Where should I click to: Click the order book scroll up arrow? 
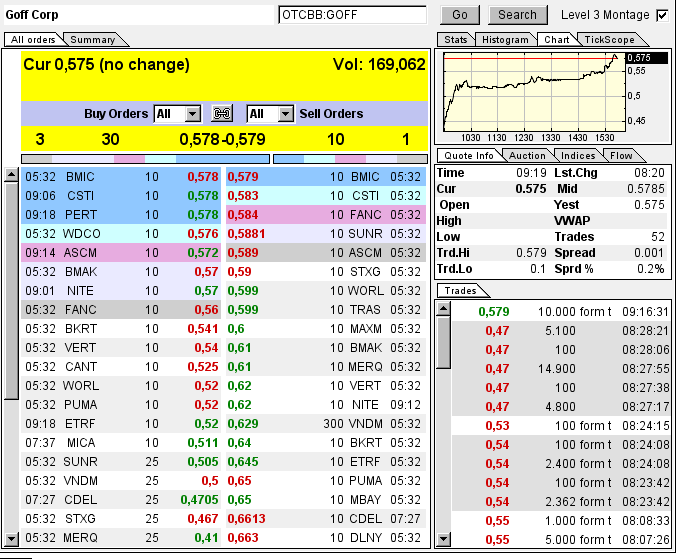12,175
